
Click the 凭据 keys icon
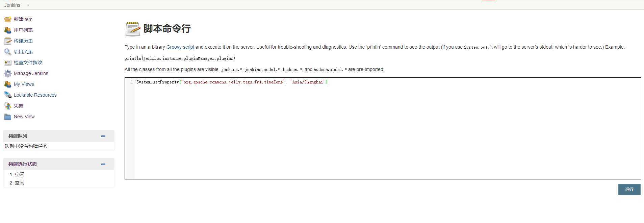7,106
